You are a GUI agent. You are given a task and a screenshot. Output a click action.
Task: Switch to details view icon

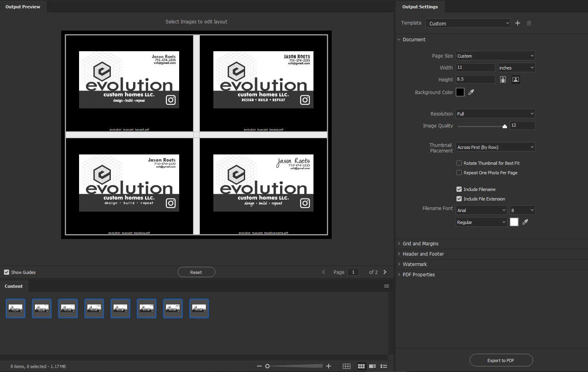click(x=373, y=366)
